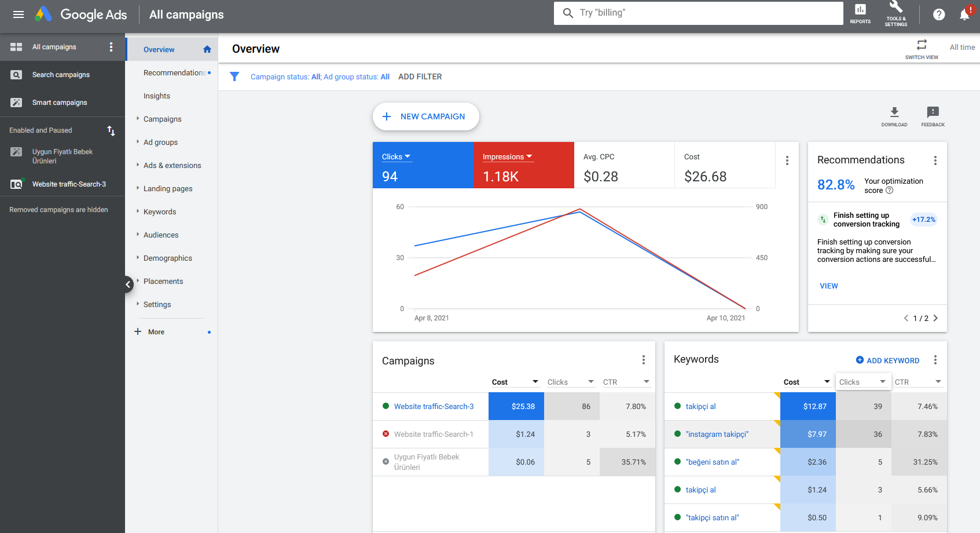Click ADD KEYWORD button
The image size is (980, 533).
[887, 360]
